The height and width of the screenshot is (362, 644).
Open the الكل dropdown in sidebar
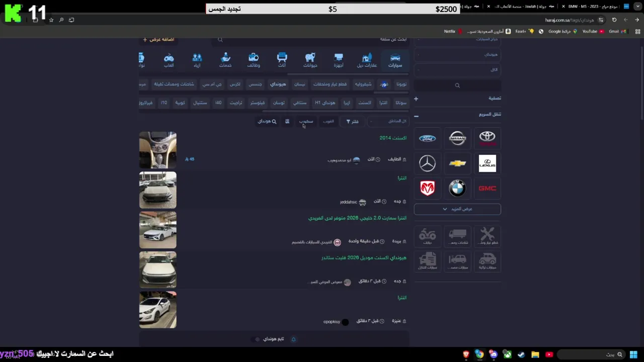[x=457, y=69]
